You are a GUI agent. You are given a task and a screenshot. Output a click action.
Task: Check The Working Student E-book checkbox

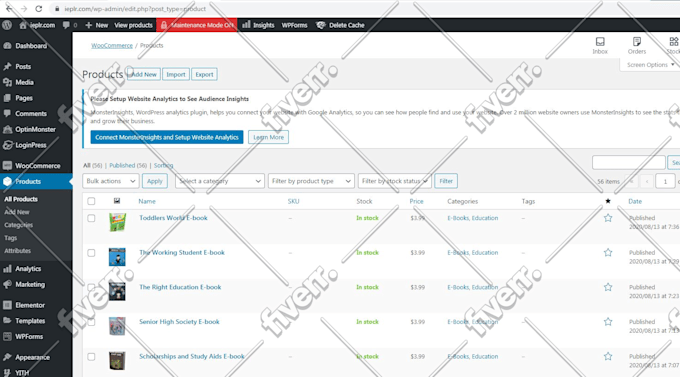pyautogui.click(x=91, y=252)
